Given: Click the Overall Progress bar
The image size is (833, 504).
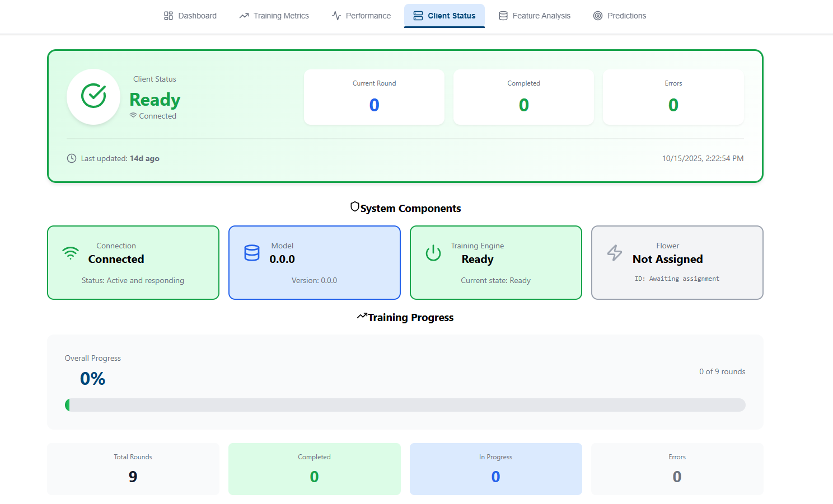Looking at the screenshot, I should (405, 404).
